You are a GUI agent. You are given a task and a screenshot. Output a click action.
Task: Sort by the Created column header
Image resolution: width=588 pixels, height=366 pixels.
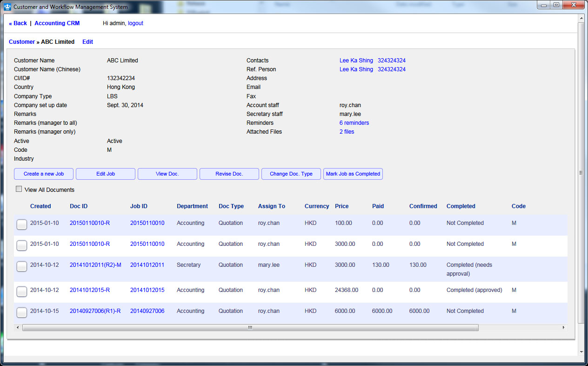tap(40, 206)
